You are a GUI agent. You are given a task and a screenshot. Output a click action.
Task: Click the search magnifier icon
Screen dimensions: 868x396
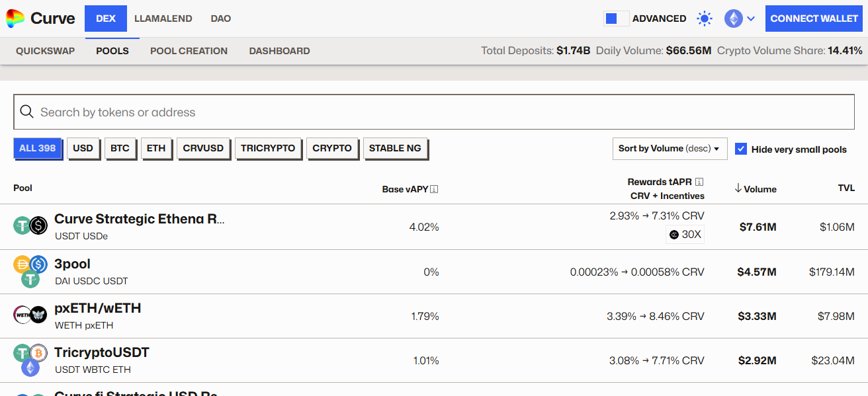27,112
